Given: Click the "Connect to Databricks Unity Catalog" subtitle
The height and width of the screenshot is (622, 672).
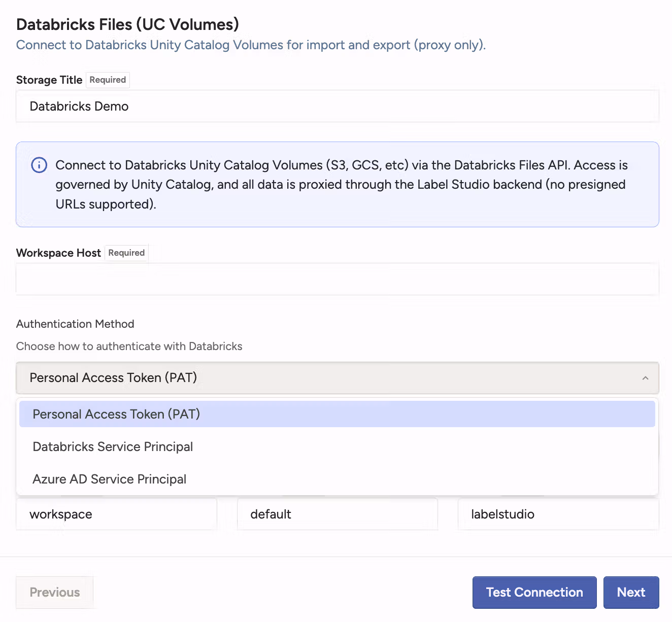Looking at the screenshot, I should coord(251,45).
